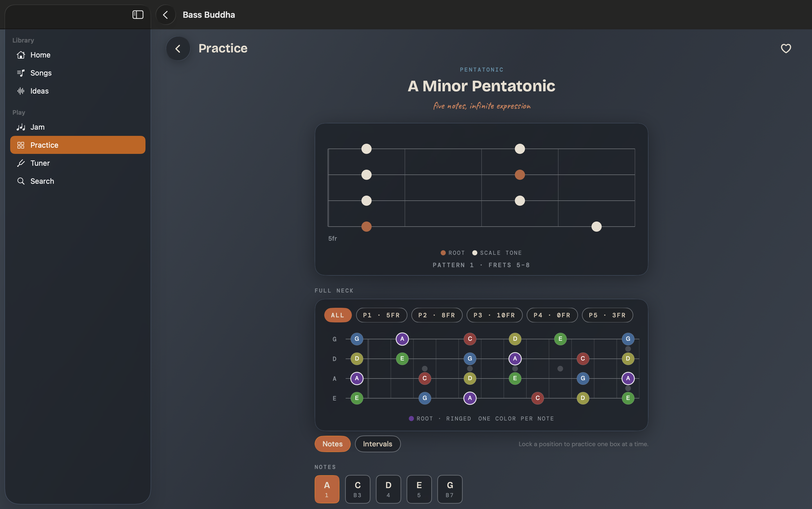Click the 5fr fret label

point(332,238)
